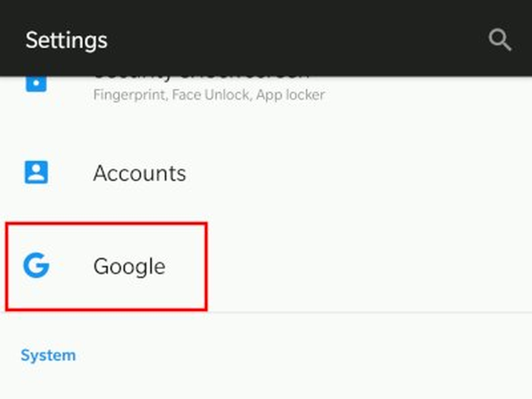Tap the Accounts person icon
Image resolution: width=532 pixels, height=399 pixels.
(36, 173)
